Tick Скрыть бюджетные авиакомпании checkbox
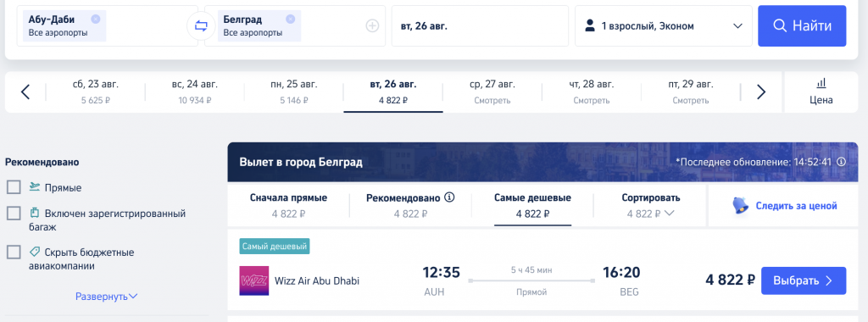 14,253
